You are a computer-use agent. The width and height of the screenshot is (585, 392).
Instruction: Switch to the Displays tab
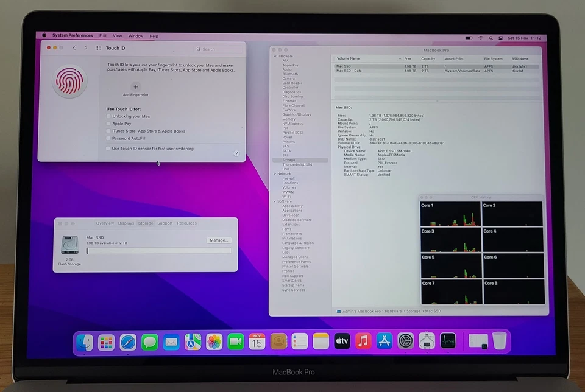point(126,223)
